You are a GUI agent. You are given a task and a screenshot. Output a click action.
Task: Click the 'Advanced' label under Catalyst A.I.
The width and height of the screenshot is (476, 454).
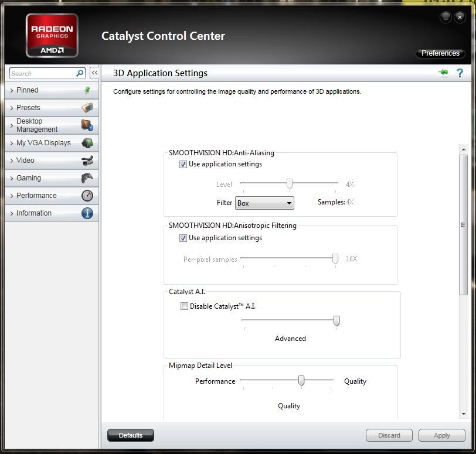(290, 339)
